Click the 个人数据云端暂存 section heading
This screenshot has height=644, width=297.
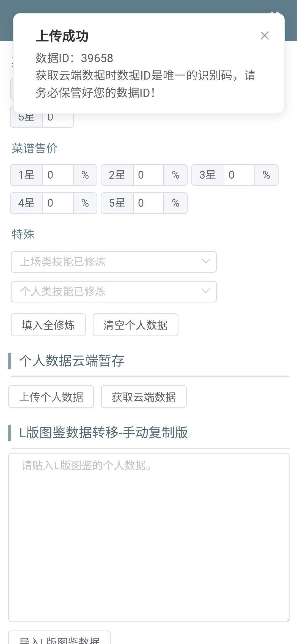click(72, 361)
